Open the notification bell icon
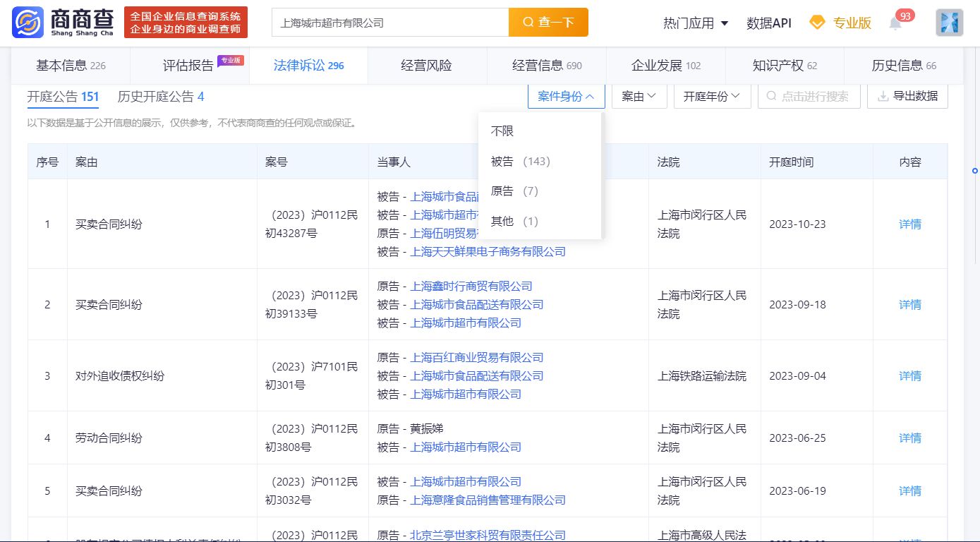The width and height of the screenshot is (980, 542). click(x=895, y=23)
